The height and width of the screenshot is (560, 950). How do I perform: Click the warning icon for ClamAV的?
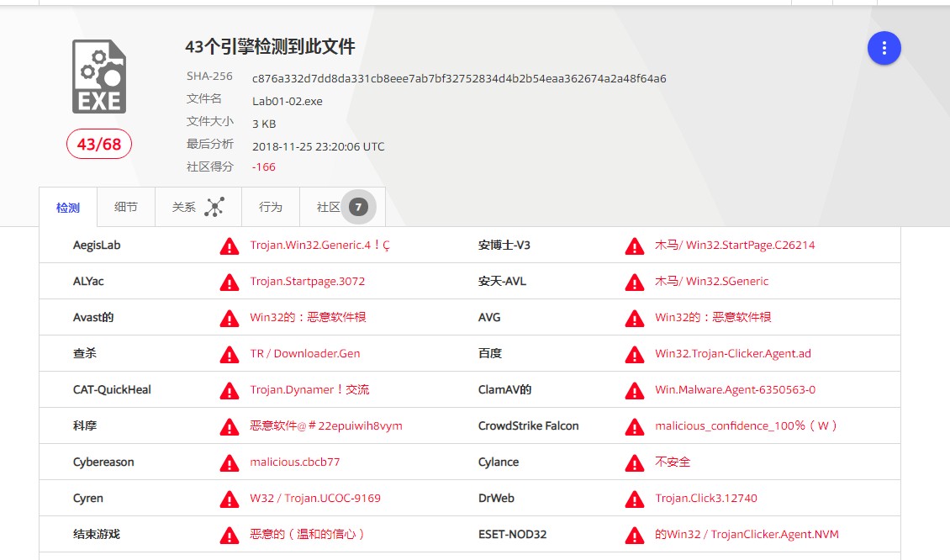pos(635,391)
